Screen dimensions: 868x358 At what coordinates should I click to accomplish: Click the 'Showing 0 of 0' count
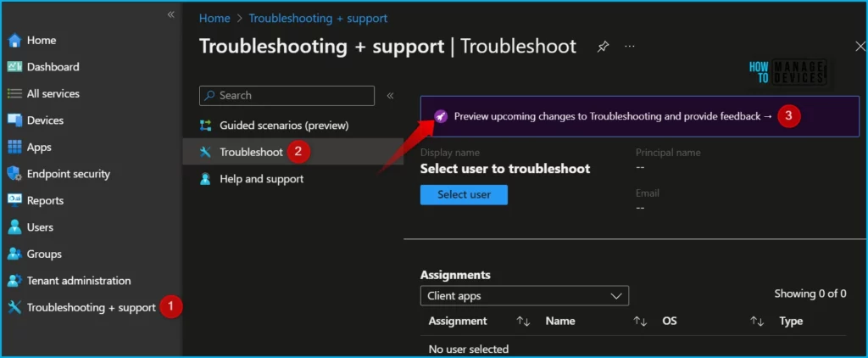[x=810, y=294]
